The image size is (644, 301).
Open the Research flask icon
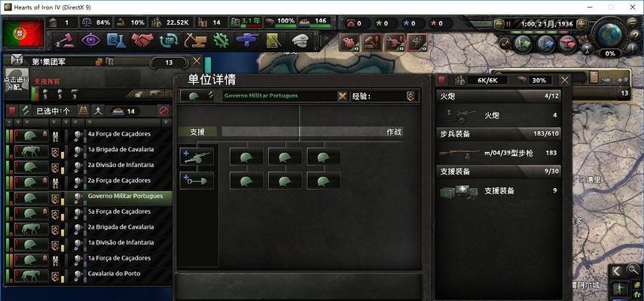[116, 40]
